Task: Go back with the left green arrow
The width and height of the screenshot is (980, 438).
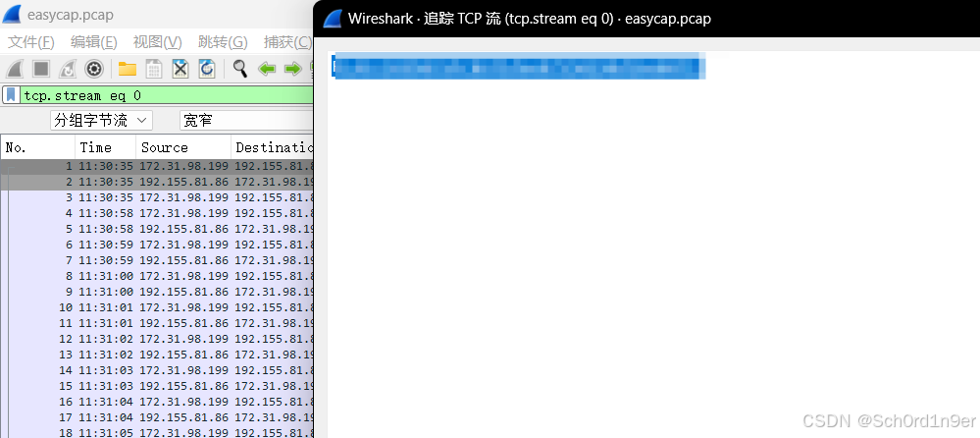Action: point(267,69)
